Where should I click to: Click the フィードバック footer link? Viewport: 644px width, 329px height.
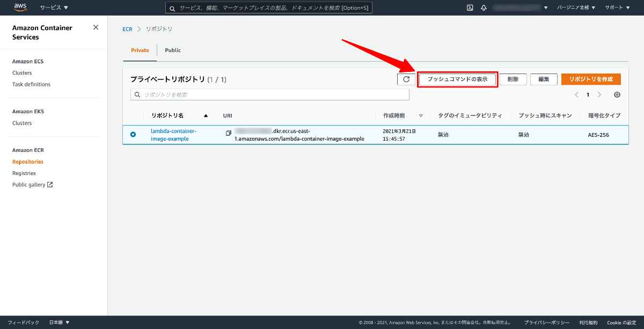point(23,323)
